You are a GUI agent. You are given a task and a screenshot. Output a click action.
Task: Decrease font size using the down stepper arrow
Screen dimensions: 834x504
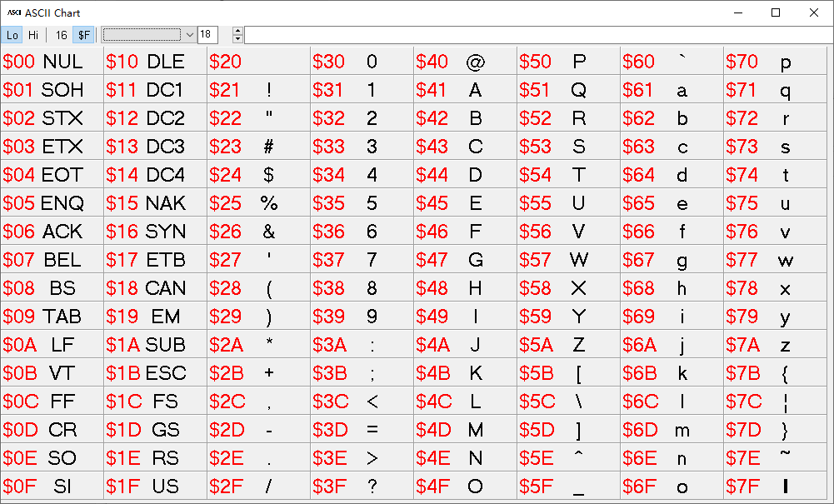point(237,39)
